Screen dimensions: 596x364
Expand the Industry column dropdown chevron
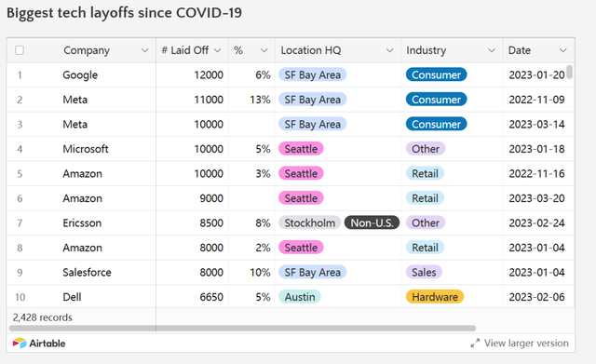coord(492,50)
